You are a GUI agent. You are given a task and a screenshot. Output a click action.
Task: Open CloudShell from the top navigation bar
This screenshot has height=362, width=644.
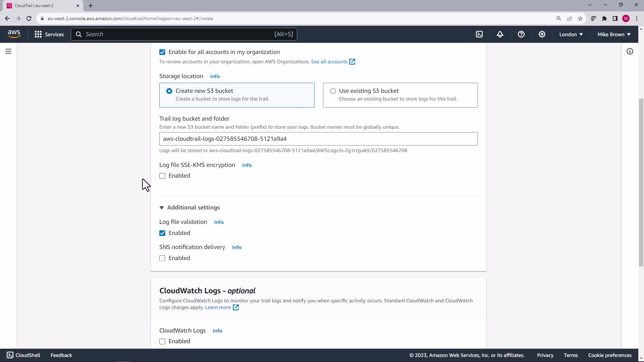(x=479, y=34)
